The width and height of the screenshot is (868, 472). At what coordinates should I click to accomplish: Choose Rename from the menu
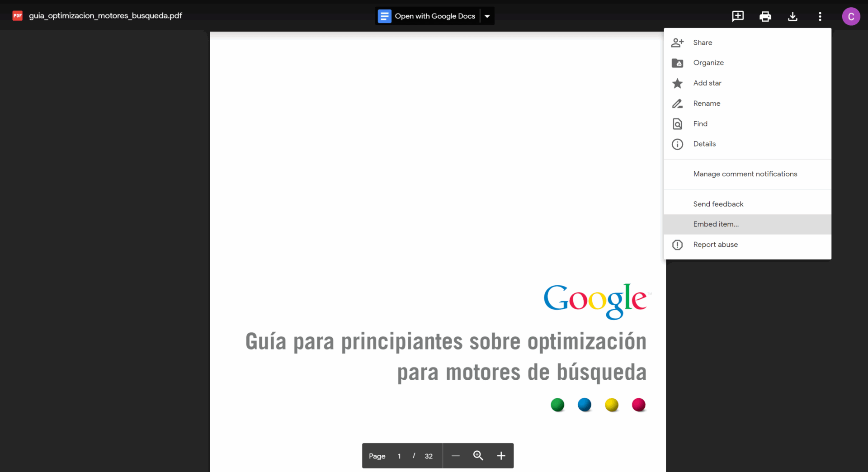click(x=747, y=104)
